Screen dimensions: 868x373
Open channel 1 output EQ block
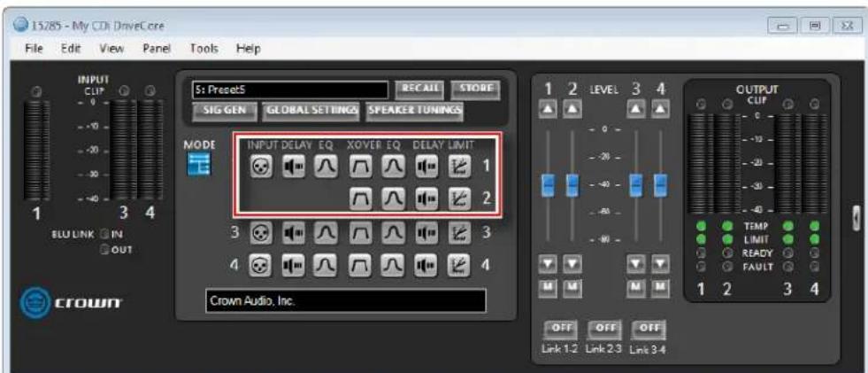pos(393,167)
